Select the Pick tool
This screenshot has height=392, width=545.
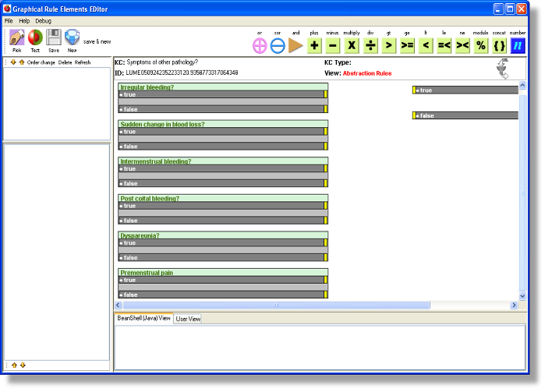pos(16,37)
